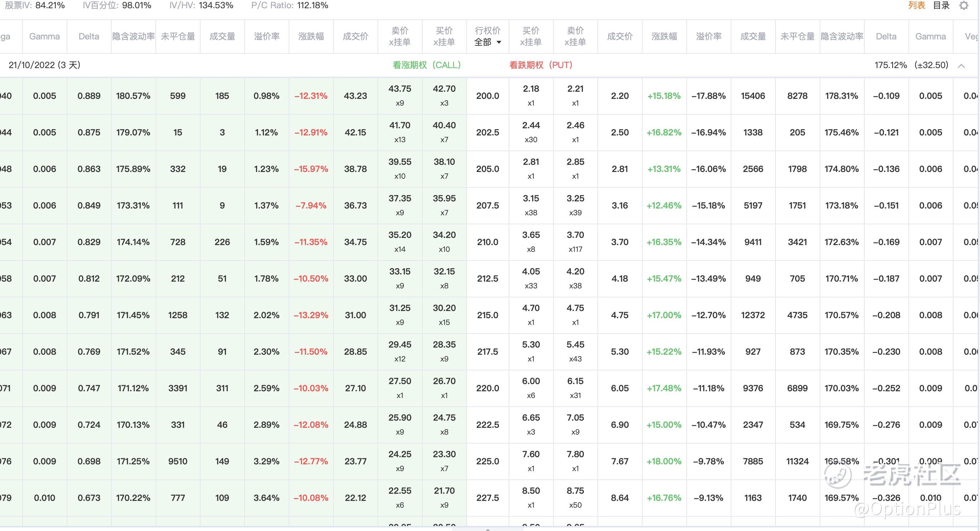This screenshot has height=531, width=980.
Task: Click the put 涨跌幅 +18.00% cell
Action: (664, 461)
